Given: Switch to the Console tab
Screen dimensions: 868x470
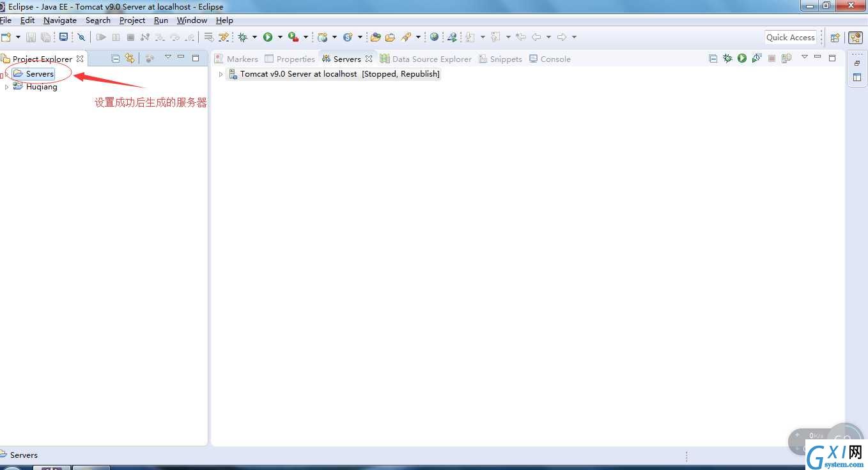Looking at the screenshot, I should [x=550, y=59].
